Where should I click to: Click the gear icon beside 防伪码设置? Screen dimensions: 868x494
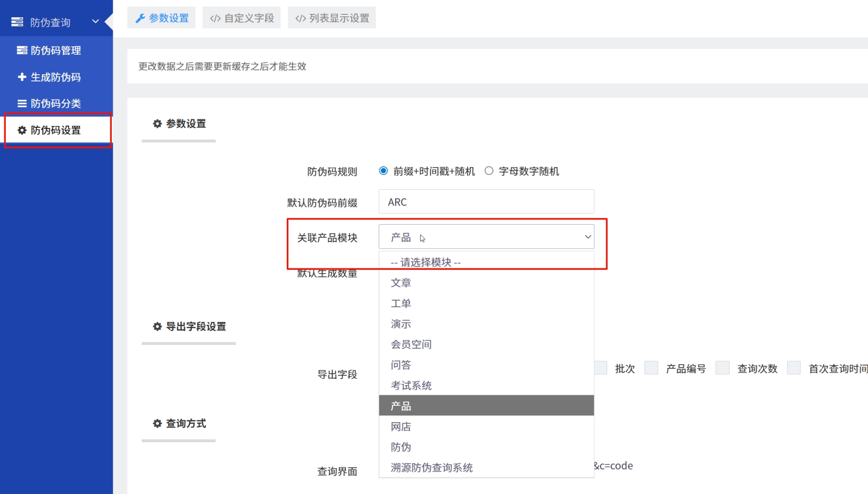[22, 130]
